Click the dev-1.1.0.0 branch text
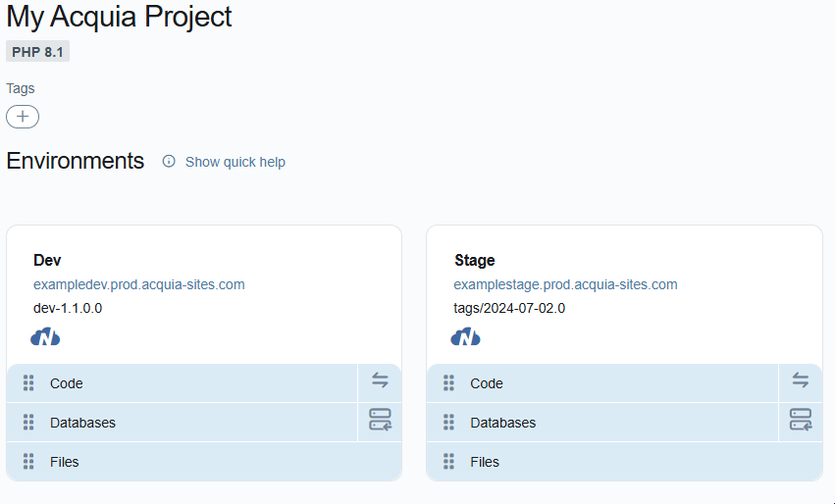Viewport: 835px width, 504px height. tap(68, 308)
